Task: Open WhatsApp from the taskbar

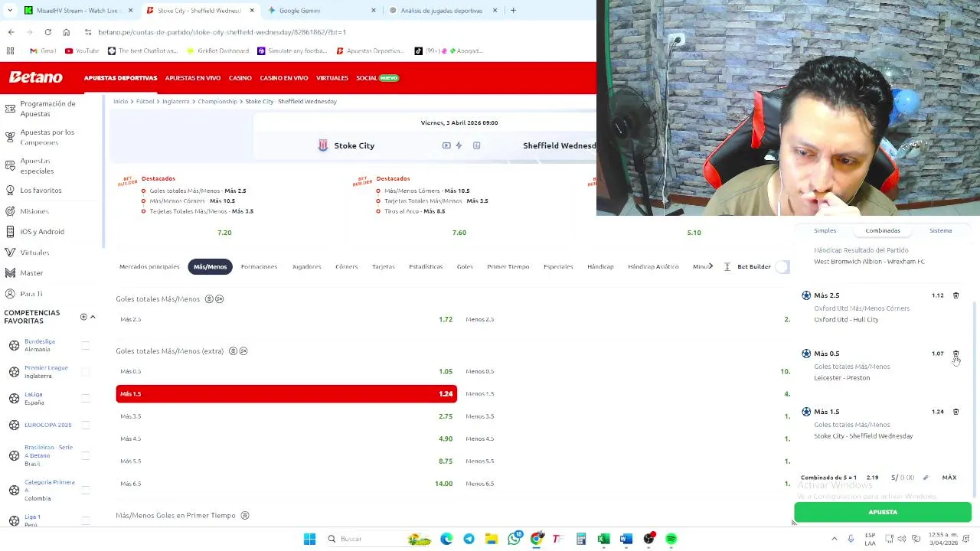Action: click(x=514, y=539)
